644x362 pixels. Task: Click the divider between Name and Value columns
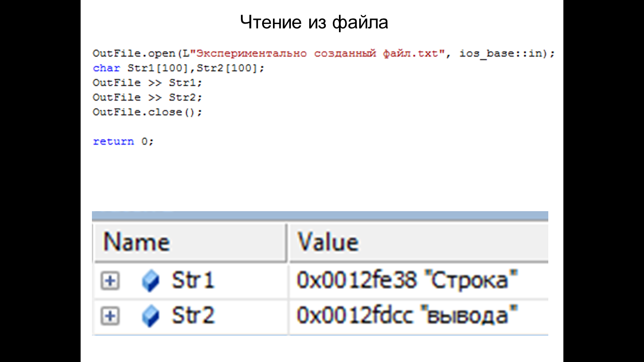click(x=288, y=243)
